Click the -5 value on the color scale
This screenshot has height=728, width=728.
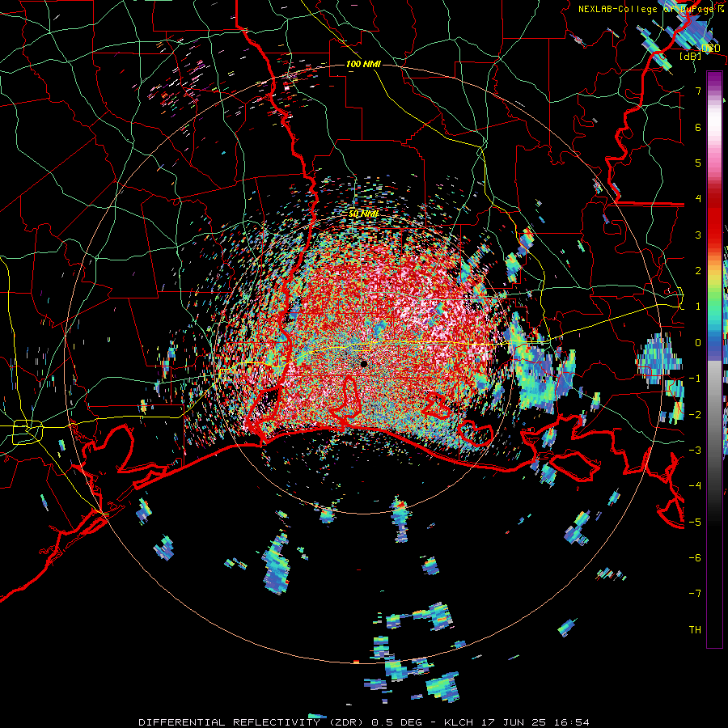(695, 523)
